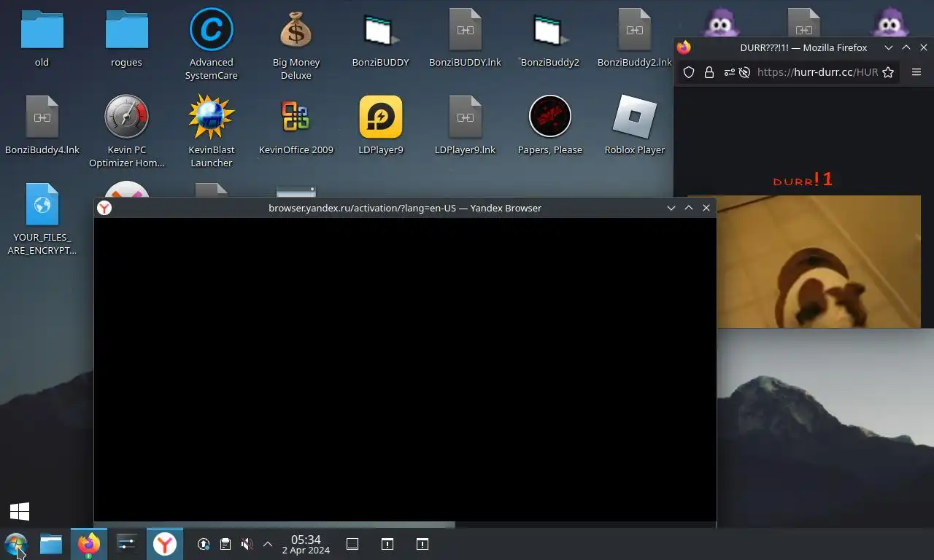Screen dimensions: 934x560
Task: Click the Firefox logo in its title bar
Action: tap(684, 47)
